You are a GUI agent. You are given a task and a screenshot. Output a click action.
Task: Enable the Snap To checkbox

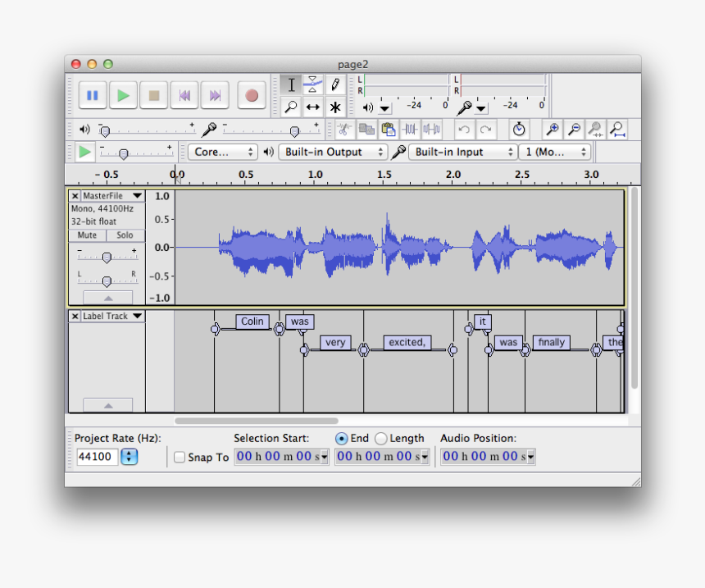180,457
